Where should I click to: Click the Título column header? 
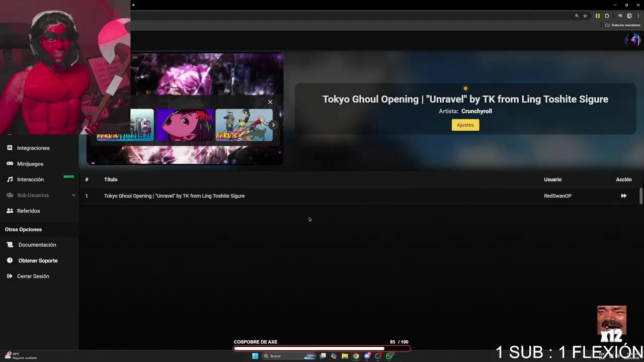tap(111, 179)
